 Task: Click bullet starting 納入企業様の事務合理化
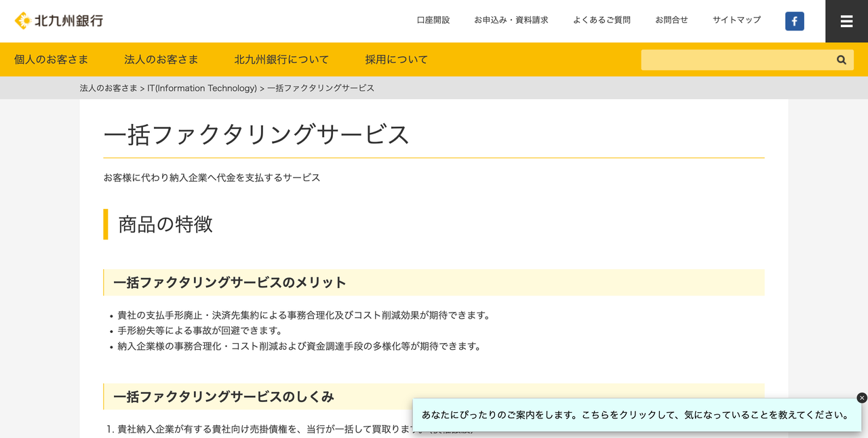[299, 346]
